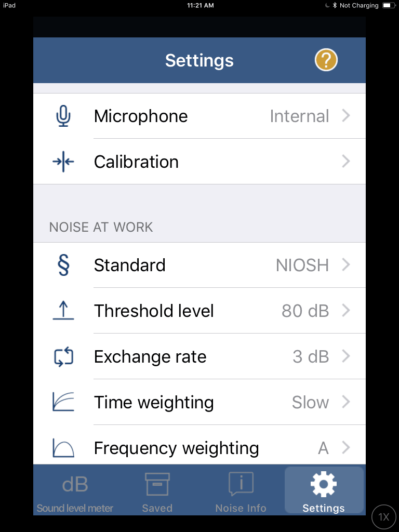Viewport: 399px width, 532px height.
Task: Tap the Threshold level arrow icon
Action: pos(62,311)
